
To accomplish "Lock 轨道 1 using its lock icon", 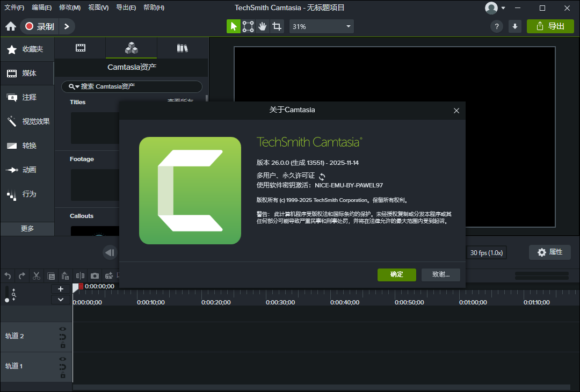I will coord(62,376).
